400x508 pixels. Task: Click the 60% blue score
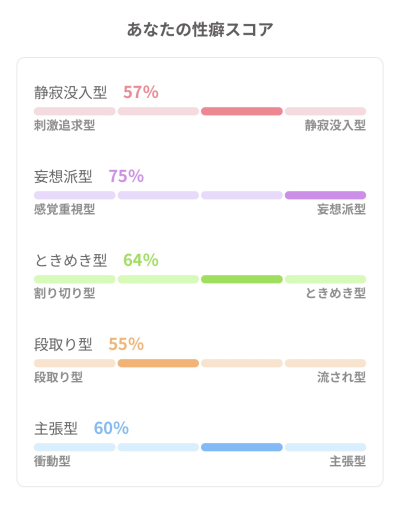(x=111, y=428)
